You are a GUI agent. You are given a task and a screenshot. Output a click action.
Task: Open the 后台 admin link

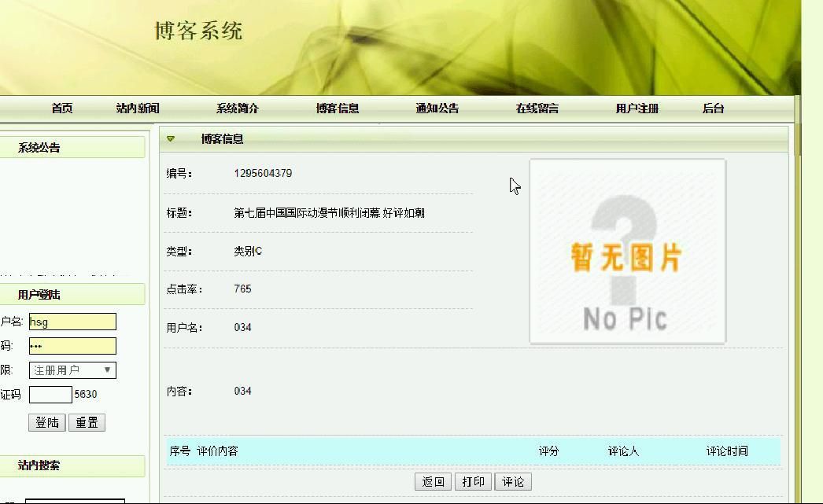[714, 109]
